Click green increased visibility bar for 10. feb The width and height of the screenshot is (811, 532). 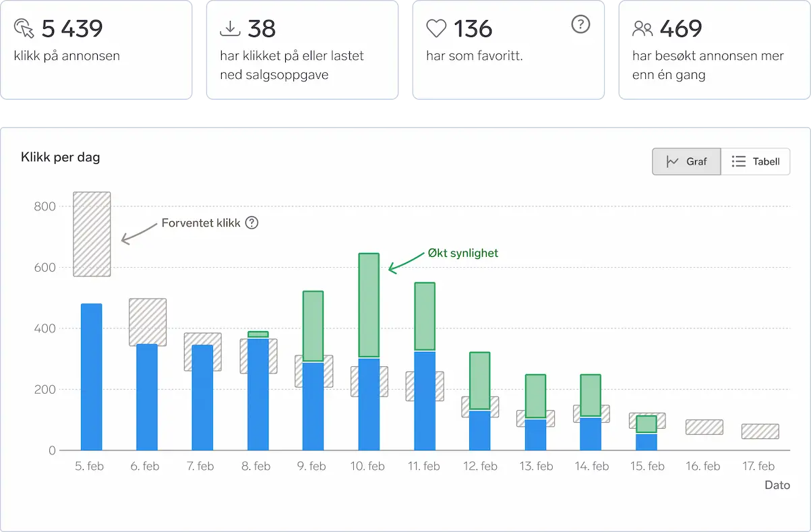(369, 305)
